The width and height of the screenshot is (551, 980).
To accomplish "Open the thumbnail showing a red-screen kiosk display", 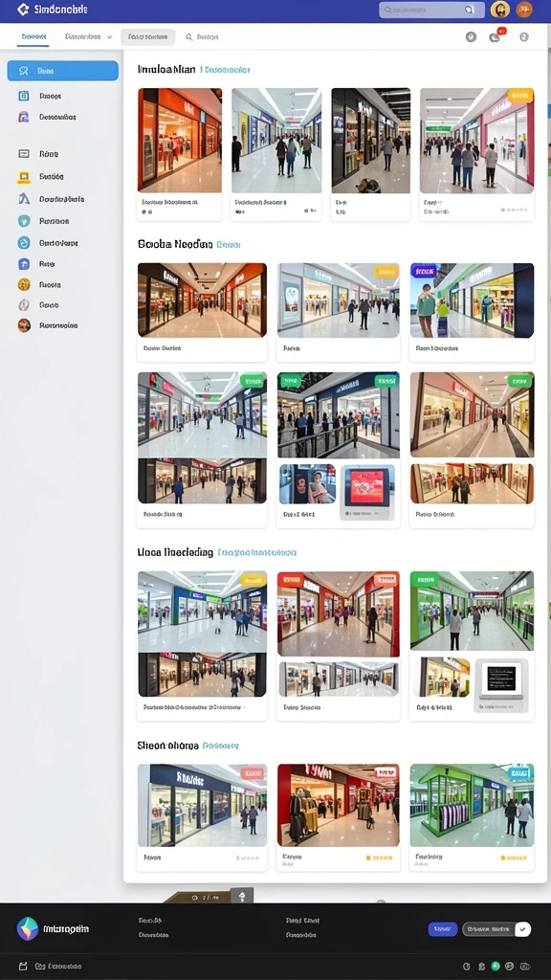I will coord(368,491).
